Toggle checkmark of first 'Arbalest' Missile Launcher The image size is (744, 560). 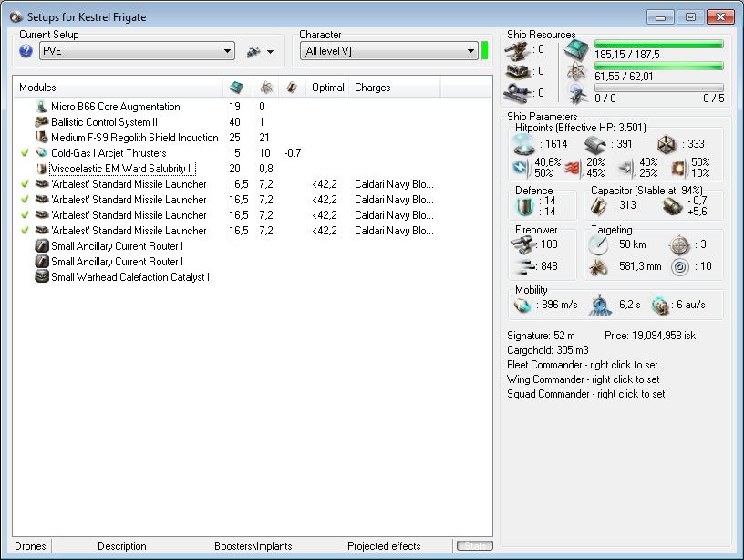pos(25,183)
